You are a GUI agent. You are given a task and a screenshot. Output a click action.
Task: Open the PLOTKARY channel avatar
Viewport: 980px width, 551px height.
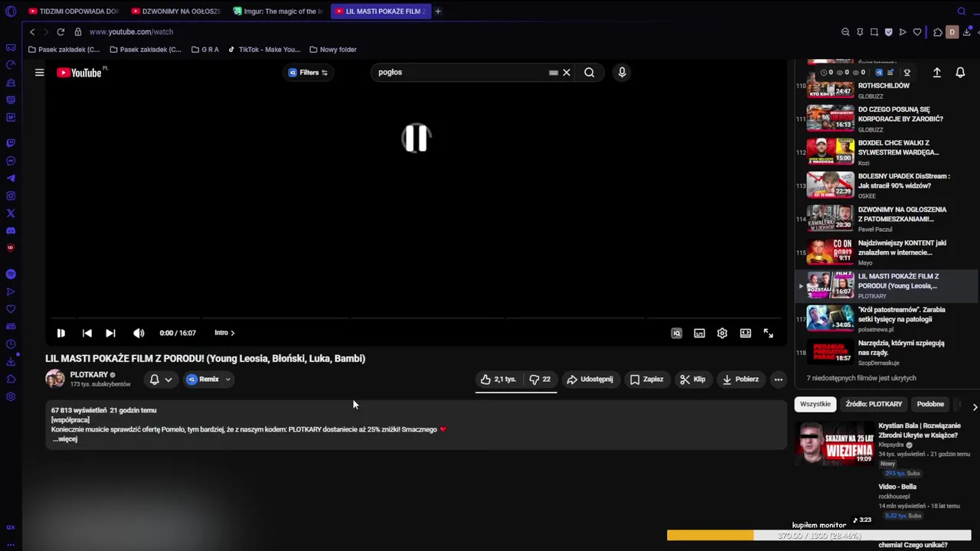pos(55,379)
